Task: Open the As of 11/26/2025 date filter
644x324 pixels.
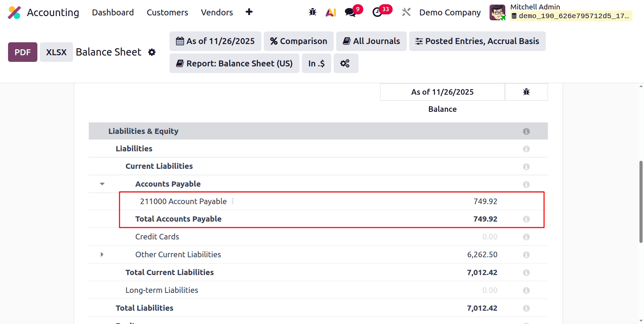Action: click(215, 41)
